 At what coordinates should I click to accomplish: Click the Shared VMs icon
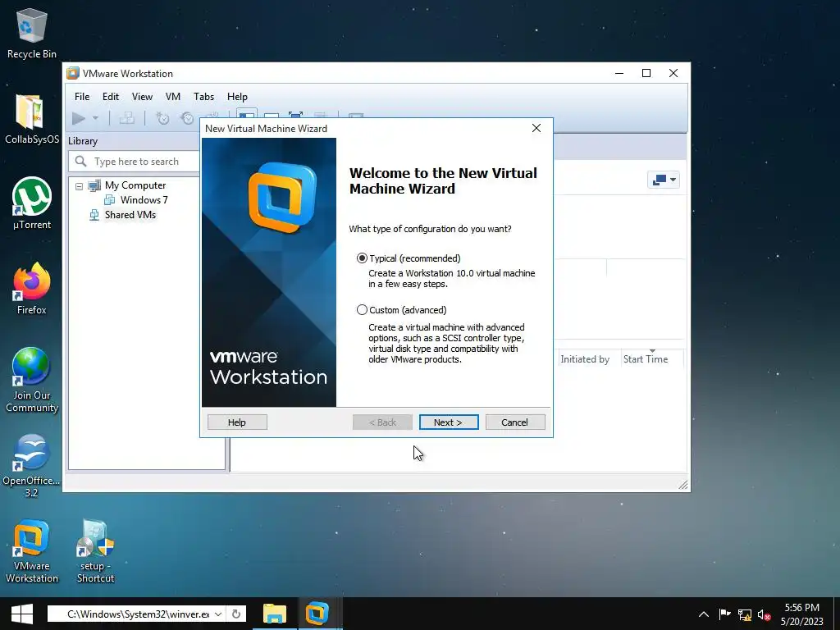94,215
